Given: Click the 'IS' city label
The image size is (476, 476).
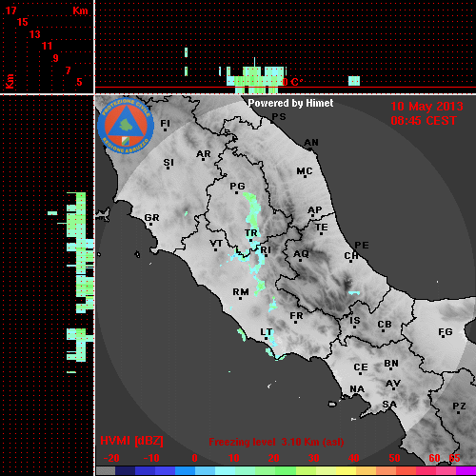Looking at the screenshot, I should click(355, 321).
